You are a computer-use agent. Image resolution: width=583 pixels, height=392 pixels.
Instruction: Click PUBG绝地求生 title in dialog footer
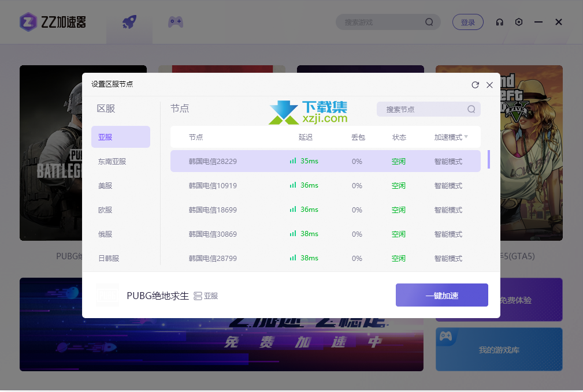tap(158, 296)
